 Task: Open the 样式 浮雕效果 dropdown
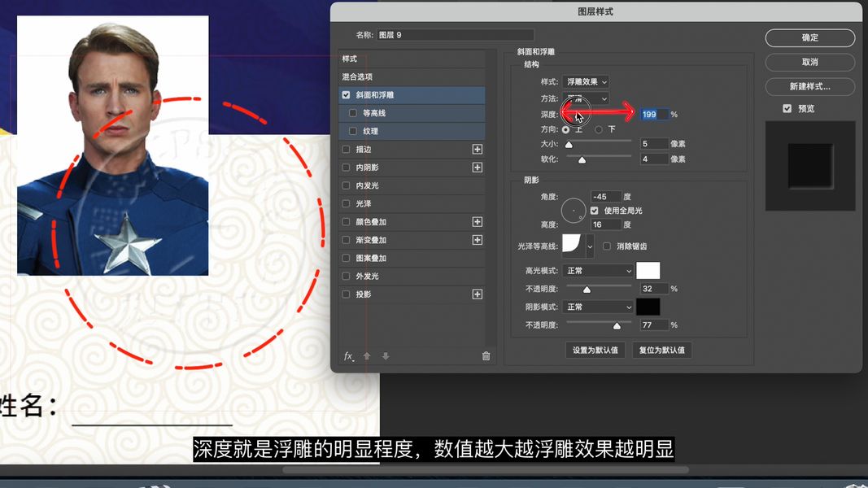click(586, 82)
